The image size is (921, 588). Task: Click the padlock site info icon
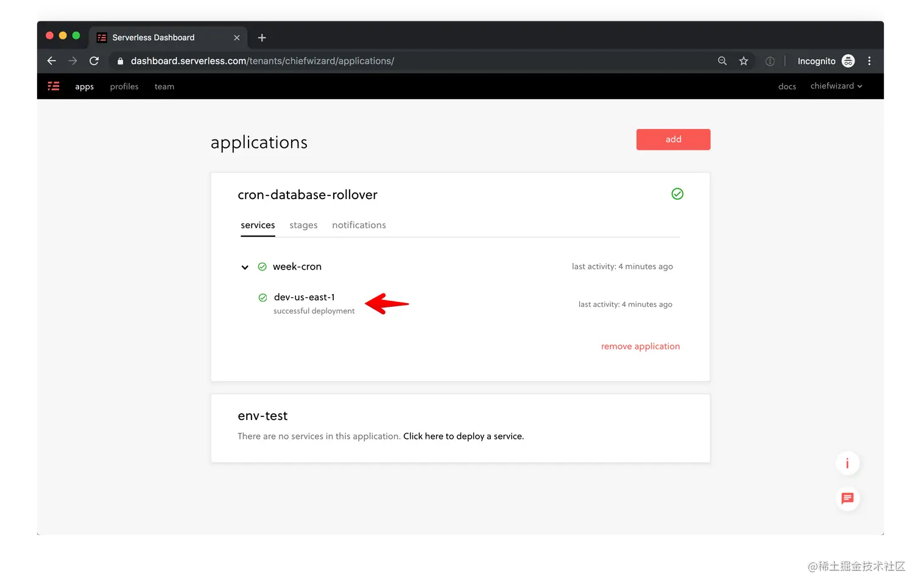coord(120,61)
